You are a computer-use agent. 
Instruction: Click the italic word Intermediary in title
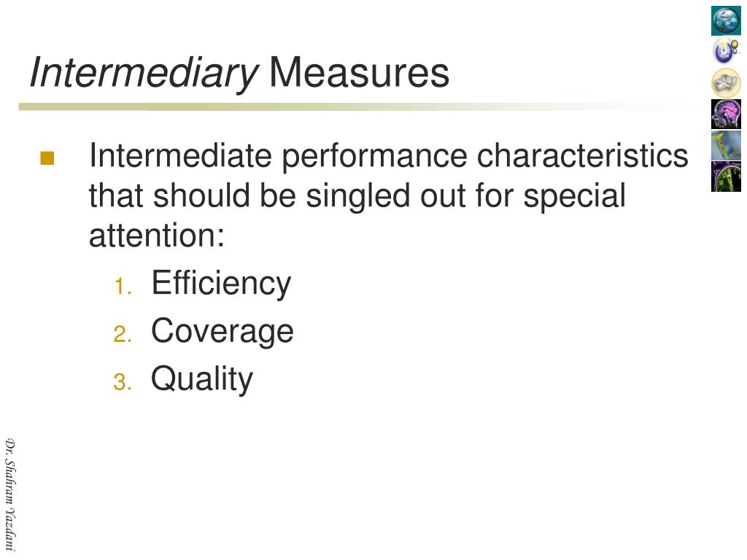[x=144, y=73]
